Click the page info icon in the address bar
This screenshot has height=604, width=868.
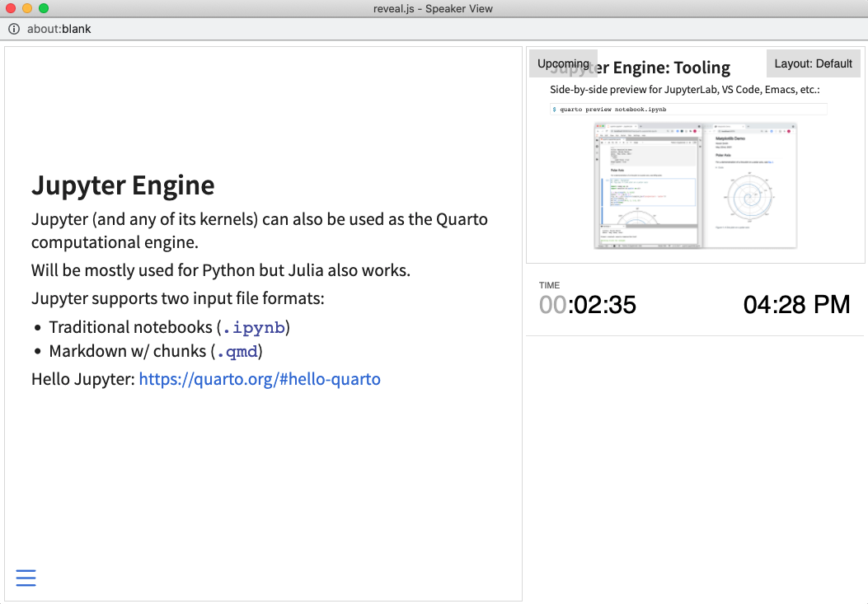pyautogui.click(x=14, y=27)
